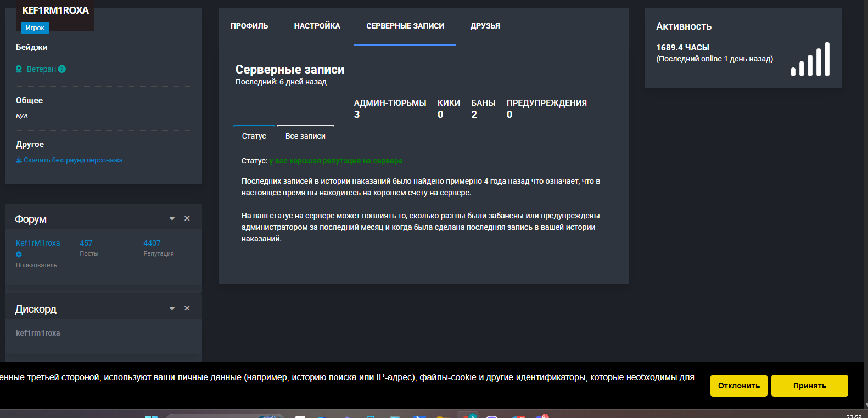Go to the Друзья tab
The height and width of the screenshot is (418, 868).
pos(485,26)
